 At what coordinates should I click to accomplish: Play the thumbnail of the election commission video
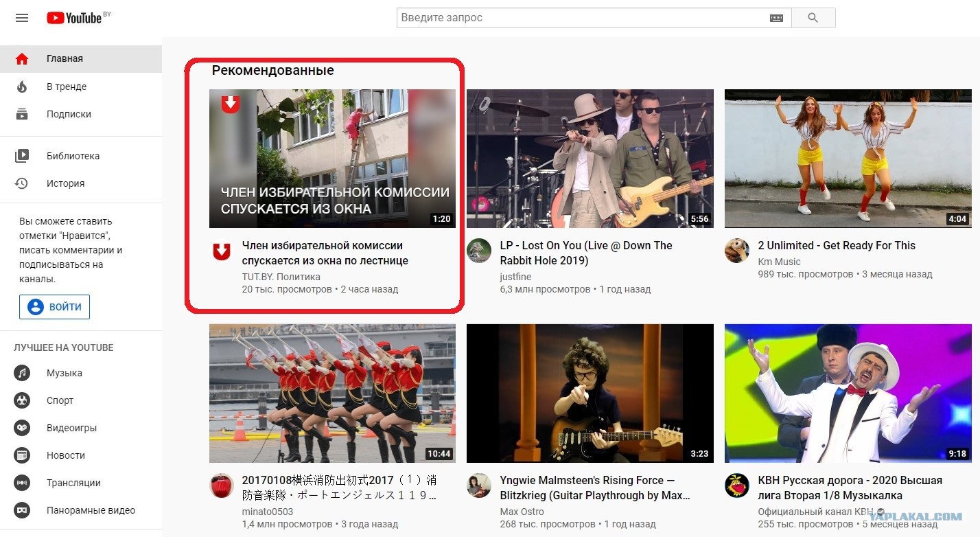[332, 159]
